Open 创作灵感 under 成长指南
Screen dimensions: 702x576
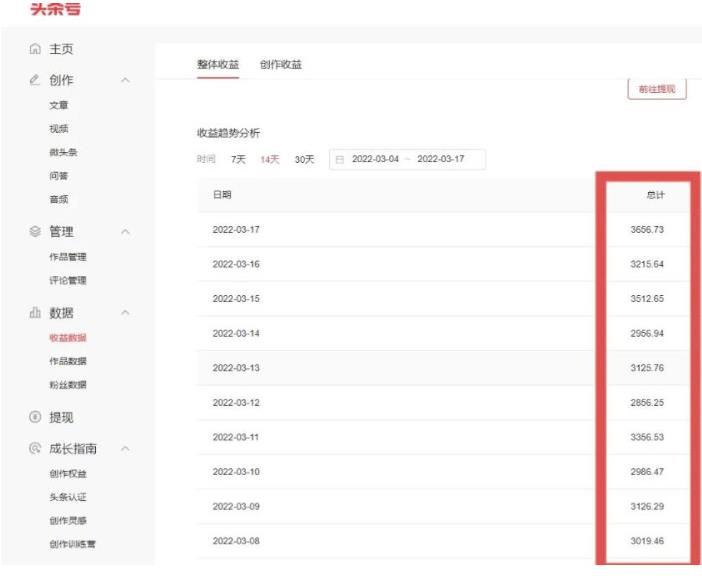point(68,521)
